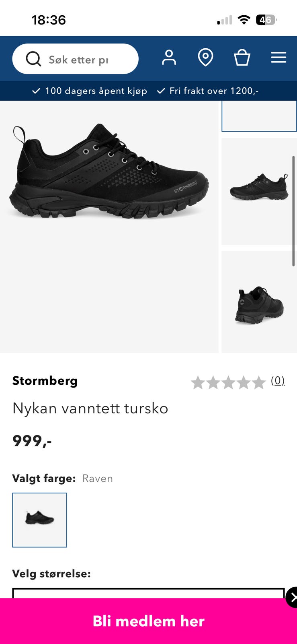Click the five-star rating row
The image size is (297, 644).
228,382
